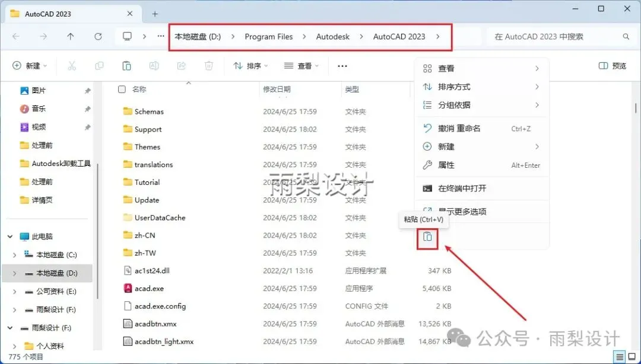Choose 撤消 重命名 in context menu
Screen dimensions: 641x364
[x=481, y=128]
